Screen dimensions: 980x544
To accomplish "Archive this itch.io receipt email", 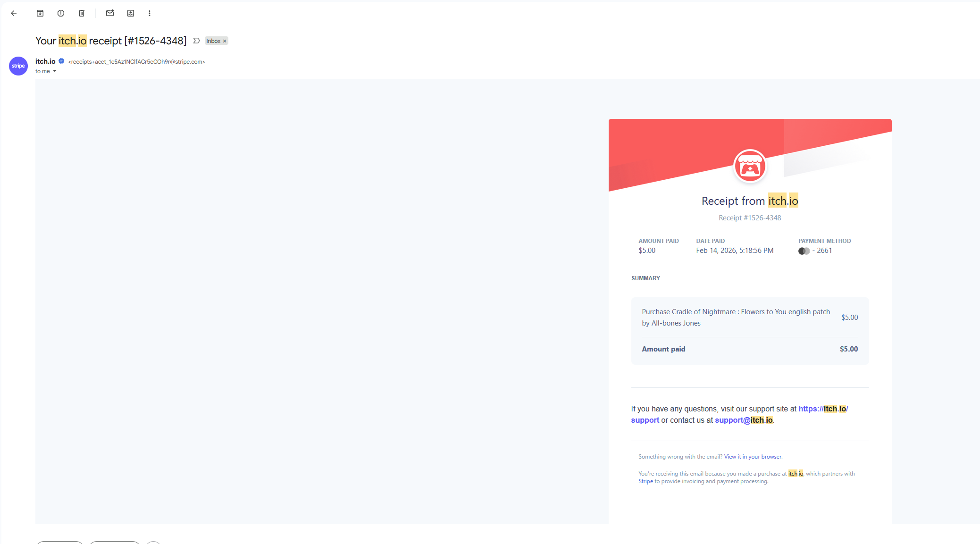I will [40, 13].
